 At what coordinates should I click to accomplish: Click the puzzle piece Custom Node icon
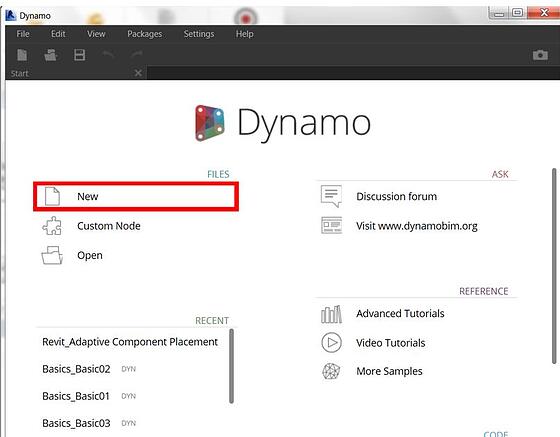tap(52, 226)
